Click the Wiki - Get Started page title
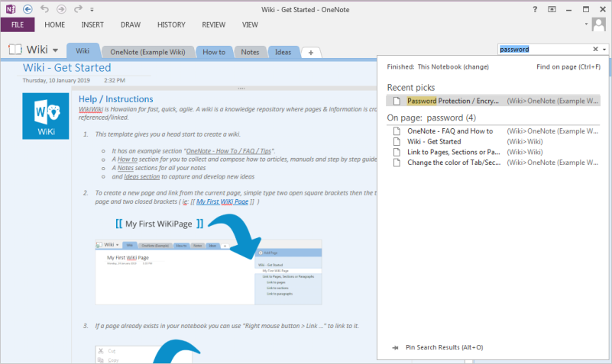Viewport: 612px width, 364px height. point(66,67)
